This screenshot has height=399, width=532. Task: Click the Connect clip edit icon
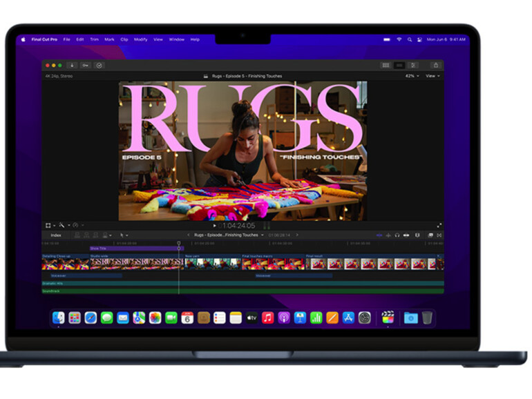click(77, 235)
